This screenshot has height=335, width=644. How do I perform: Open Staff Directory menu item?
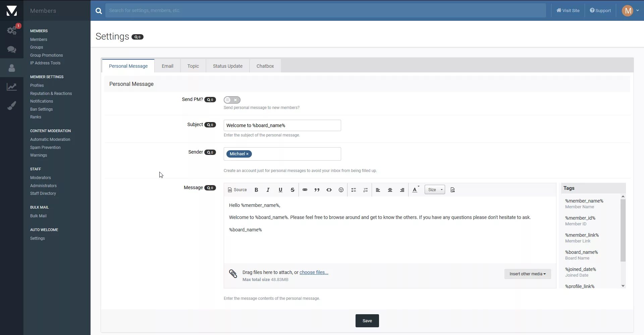[x=43, y=193]
